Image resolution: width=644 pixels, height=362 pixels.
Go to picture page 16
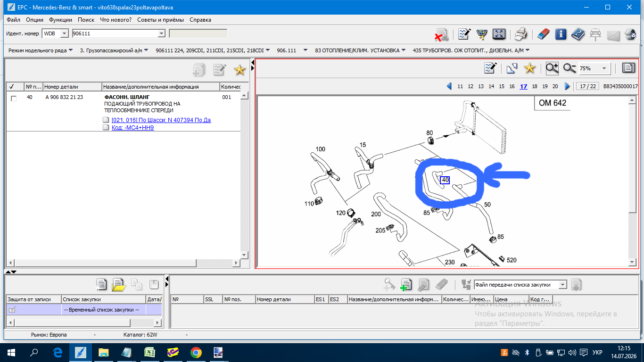(x=512, y=87)
